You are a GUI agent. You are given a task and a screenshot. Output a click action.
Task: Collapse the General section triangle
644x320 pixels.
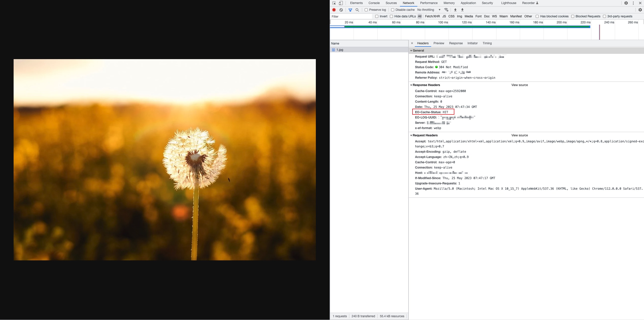tap(411, 51)
